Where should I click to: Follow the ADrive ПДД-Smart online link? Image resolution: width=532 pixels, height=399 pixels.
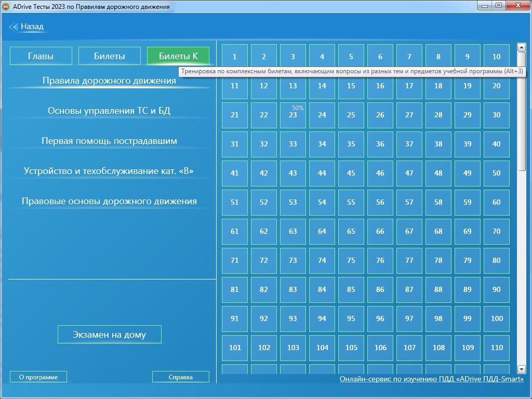[431, 379]
